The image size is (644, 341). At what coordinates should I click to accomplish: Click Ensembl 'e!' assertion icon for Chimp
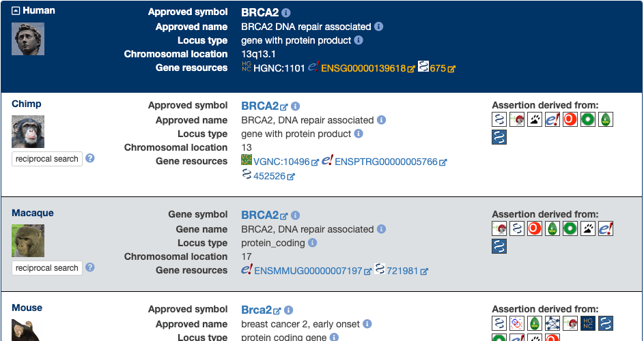coord(552,120)
